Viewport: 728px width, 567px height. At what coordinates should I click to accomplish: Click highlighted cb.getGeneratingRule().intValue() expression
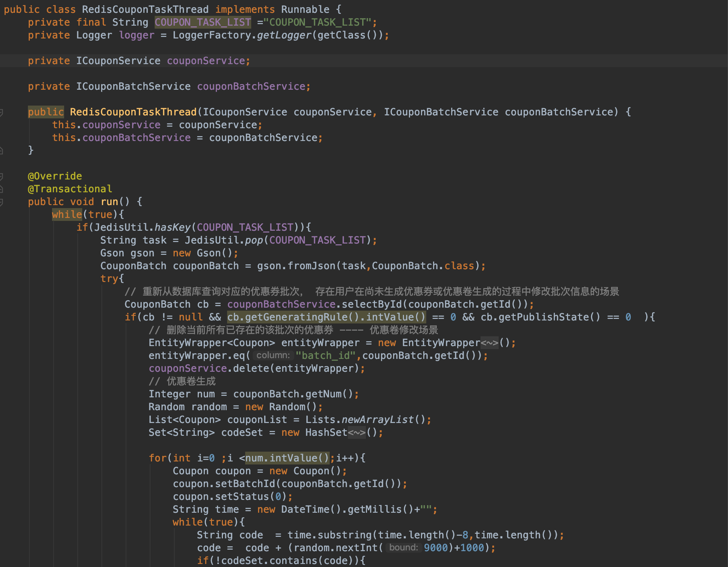coord(326,317)
